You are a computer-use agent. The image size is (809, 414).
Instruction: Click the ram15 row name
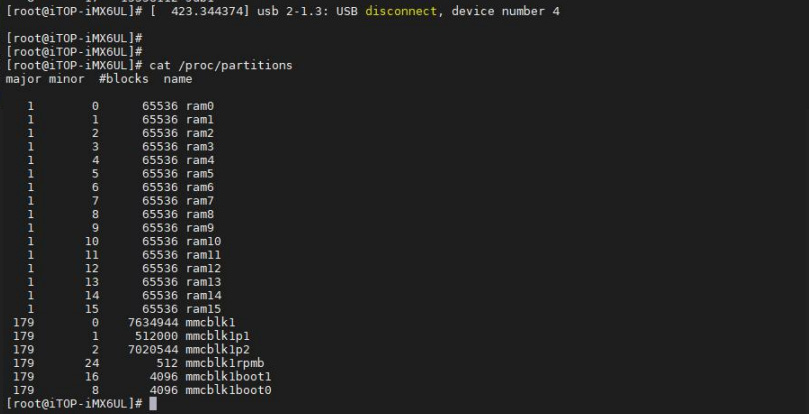[x=203, y=309]
